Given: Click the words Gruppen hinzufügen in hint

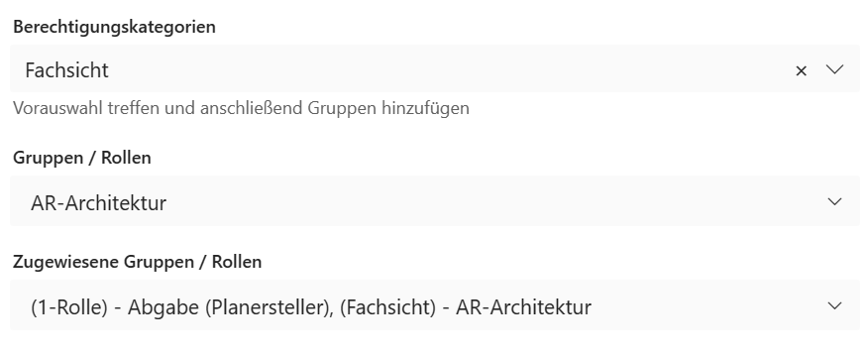Looking at the screenshot, I should pyautogui.click(x=388, y=107).
